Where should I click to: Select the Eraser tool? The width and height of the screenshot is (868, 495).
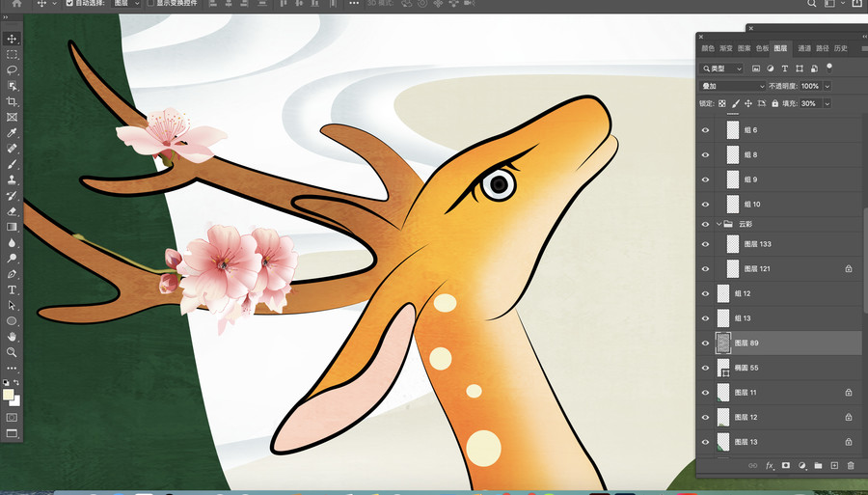pos(12,211)
